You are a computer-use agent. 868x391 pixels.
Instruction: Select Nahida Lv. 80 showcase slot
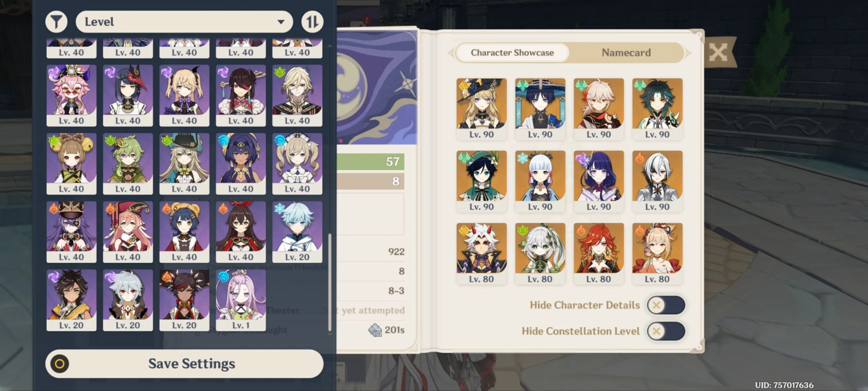pos(540,254)
